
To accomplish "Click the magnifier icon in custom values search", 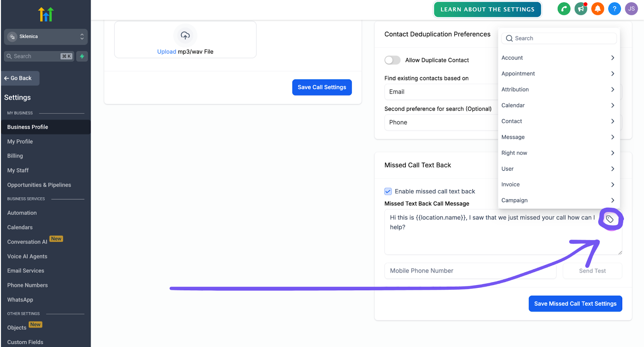I will (509, 38).
